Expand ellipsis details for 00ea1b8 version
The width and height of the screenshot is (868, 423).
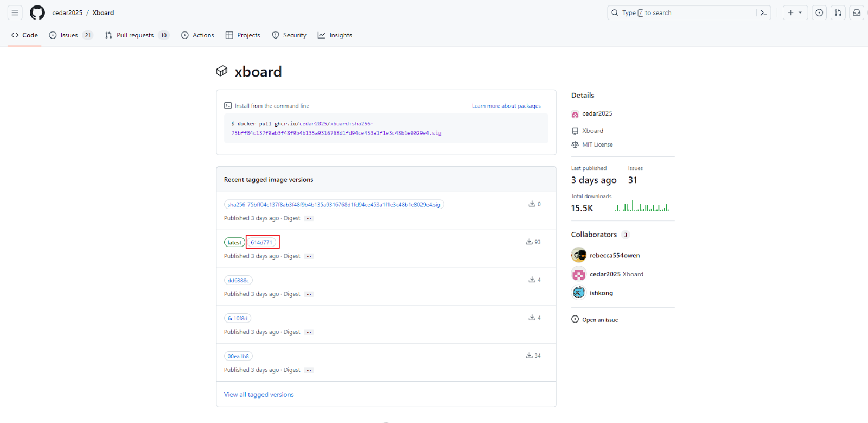click(309, 370)
